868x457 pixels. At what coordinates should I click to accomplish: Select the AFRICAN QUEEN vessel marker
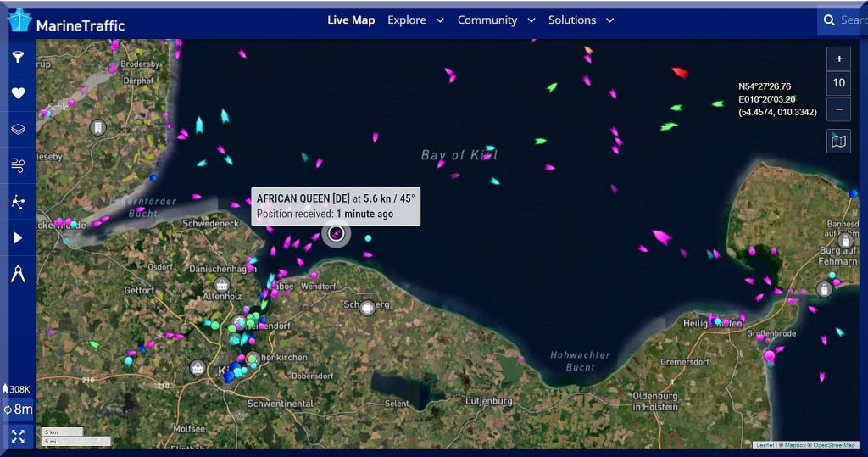(336, 234)
